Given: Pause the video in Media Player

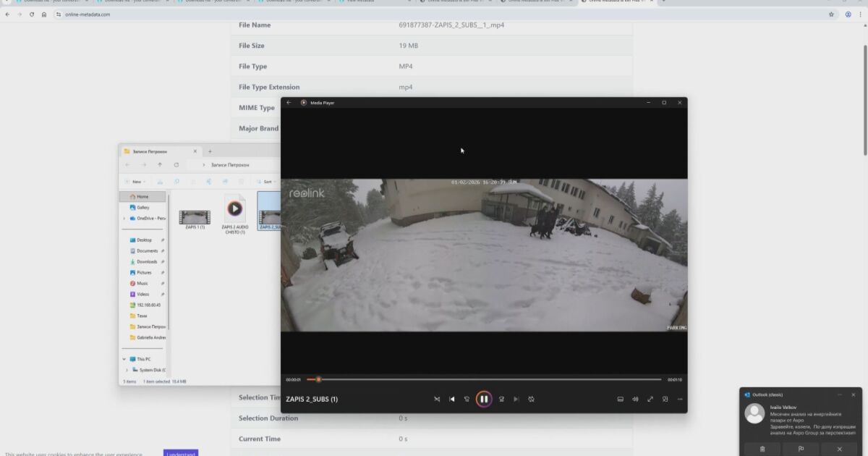Looking at the screenshot, I should pos(484,399).
